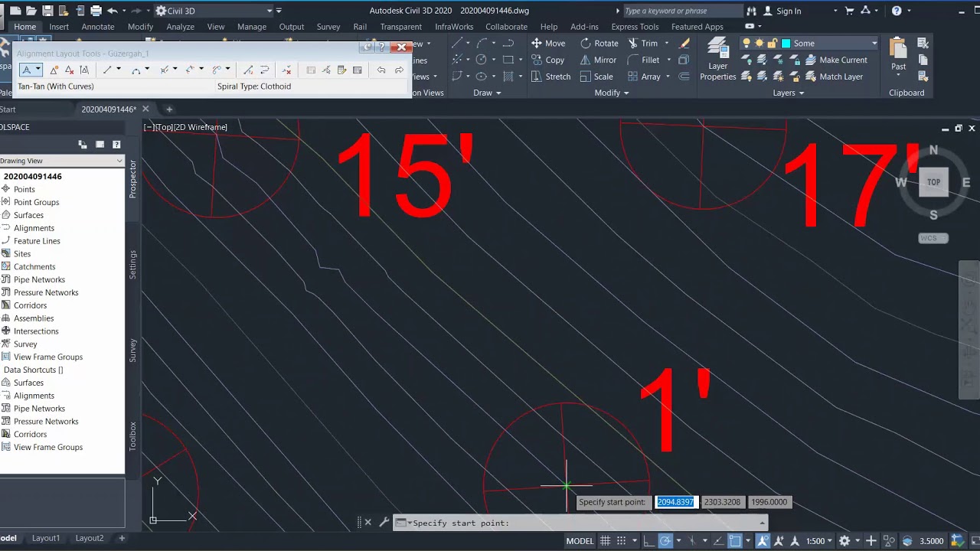Expand the Modify panel dropdown

[612, 93]
